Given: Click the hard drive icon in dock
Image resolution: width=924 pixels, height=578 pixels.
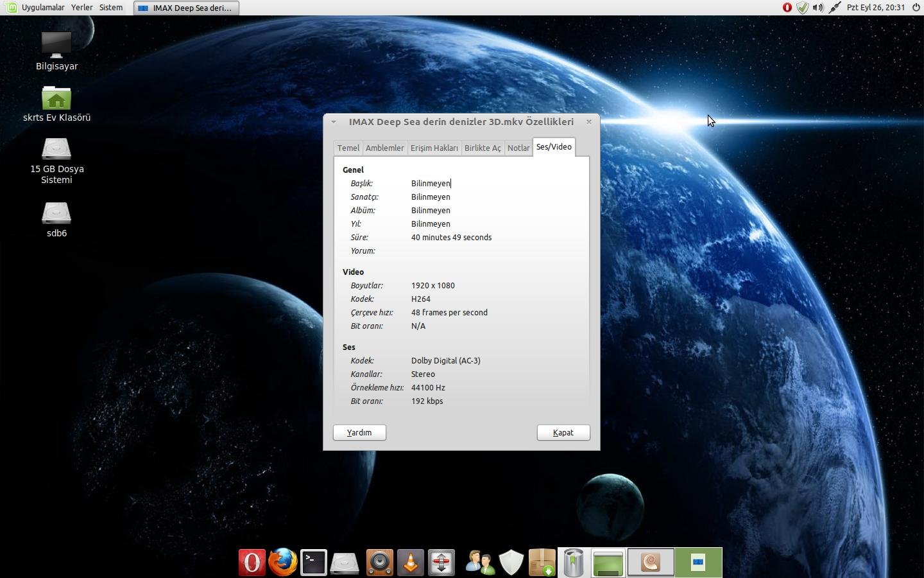Looking at the screenshot, I should click(x=345, y=563).
